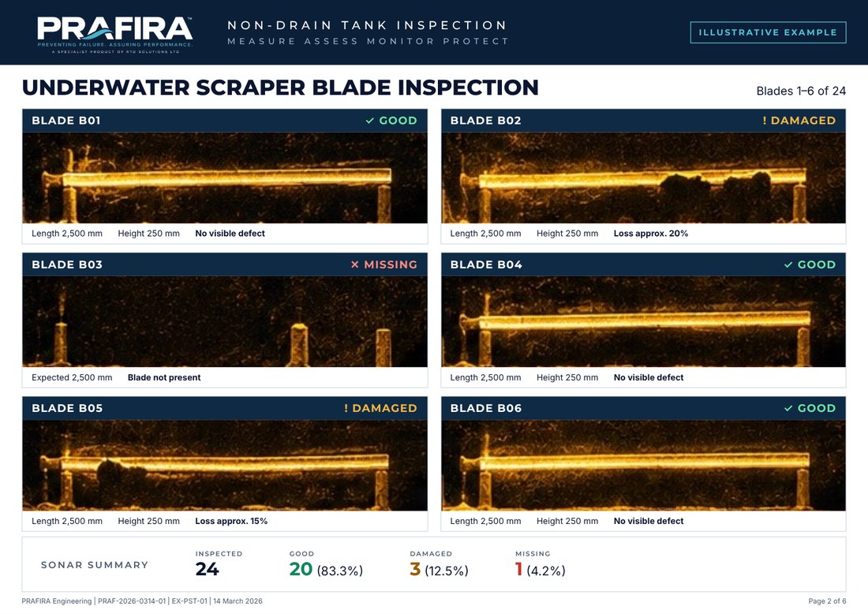
Task: Open the Blade B03 sonar image
Action: tap(225, 322)
